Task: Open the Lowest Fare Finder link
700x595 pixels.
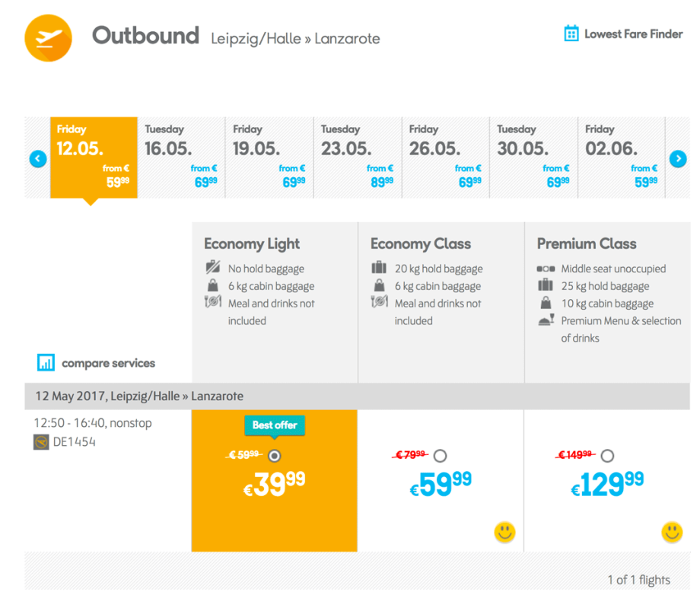Action: [x=633, y=34]
